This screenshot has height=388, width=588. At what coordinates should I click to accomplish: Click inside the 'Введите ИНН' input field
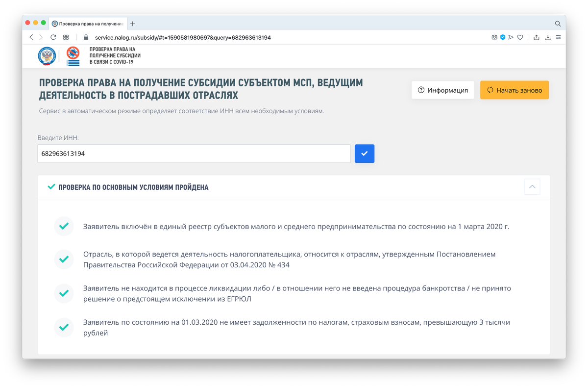pyautogui.click(x=194, y=154)
